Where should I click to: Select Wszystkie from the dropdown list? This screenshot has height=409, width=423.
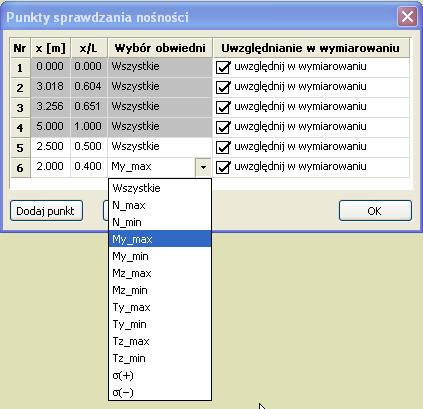point(160,188)
